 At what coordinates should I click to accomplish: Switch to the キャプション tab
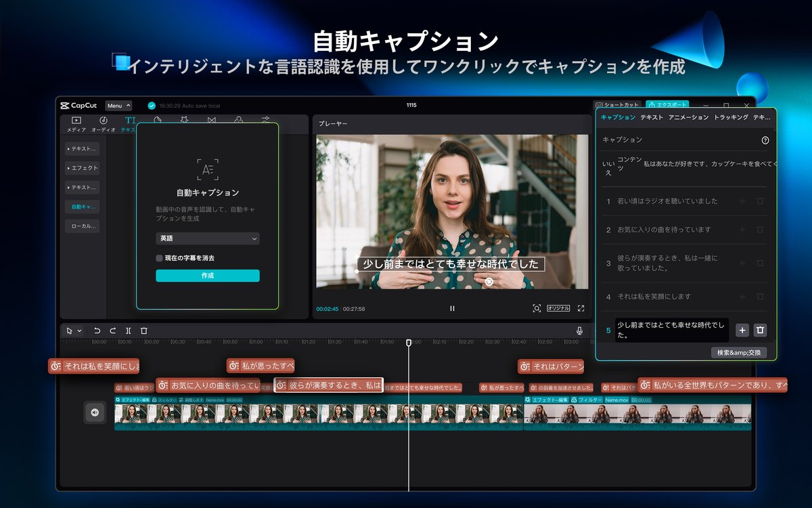[618, 118]
